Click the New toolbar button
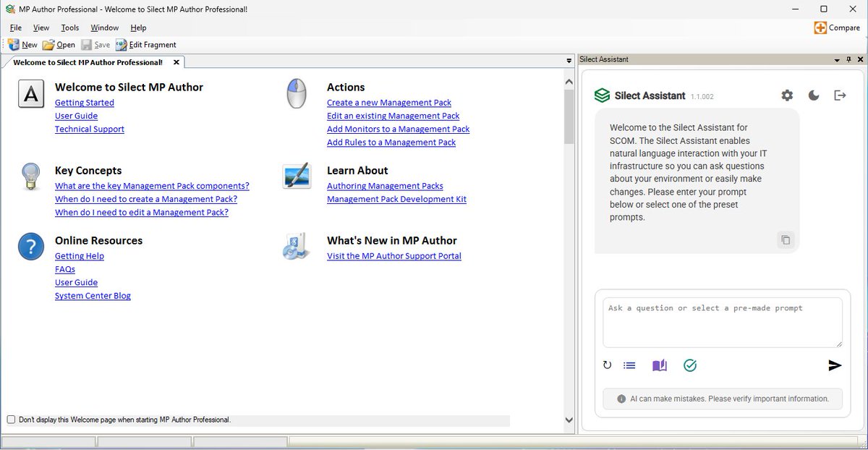 pyautogui.click(x=22, y=45)
